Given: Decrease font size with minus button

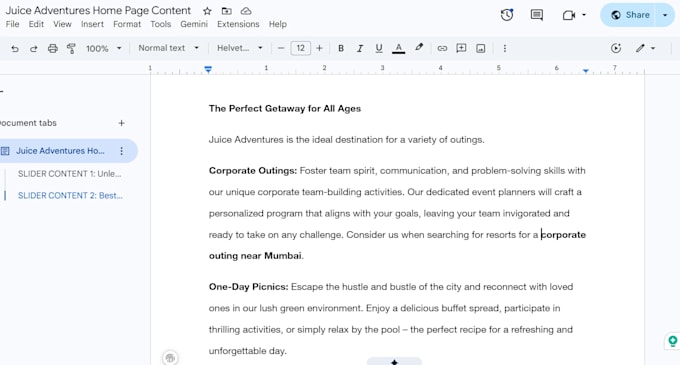Looking at the screenshot, I should pos(281,48).
